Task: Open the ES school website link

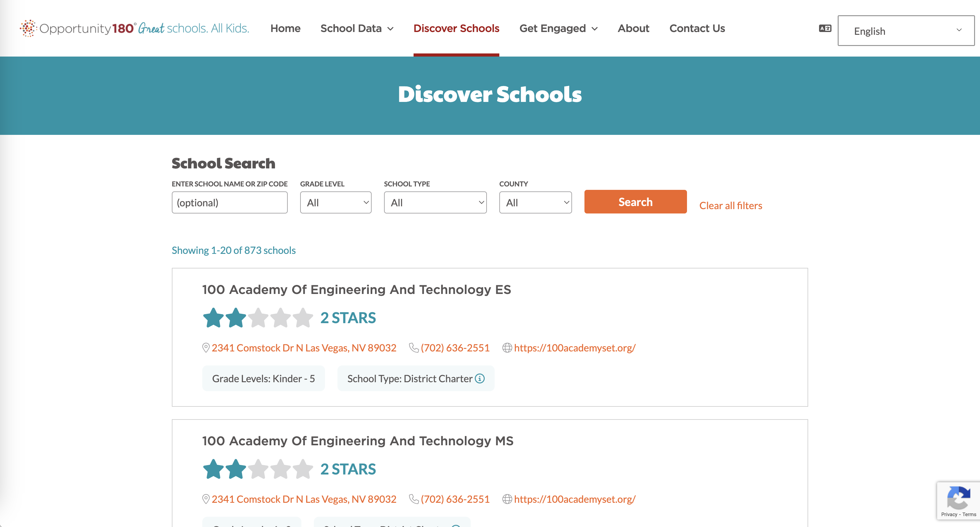Action: click(575, 348)
